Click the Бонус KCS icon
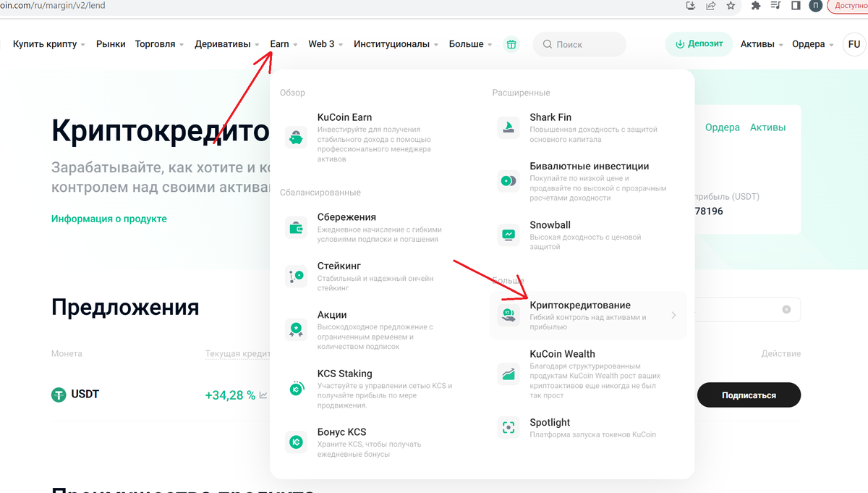Image resolution: width=868 pixels, height=493 pixels. (x=295, y=442)
